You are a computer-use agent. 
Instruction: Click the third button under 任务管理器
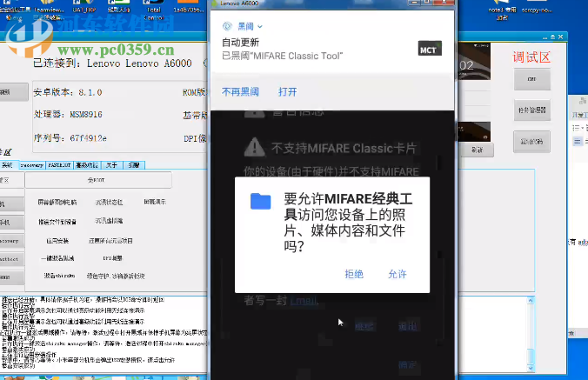[531, 142]
